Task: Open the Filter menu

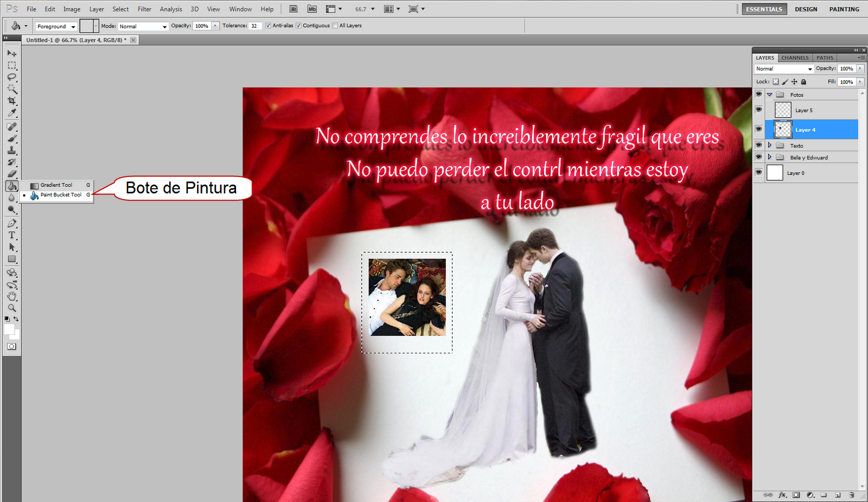Action: 144,9
